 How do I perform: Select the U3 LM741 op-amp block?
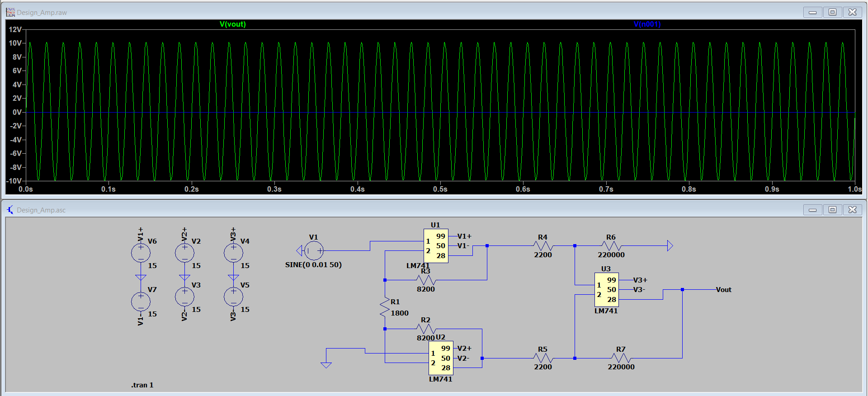coord(606,290)
